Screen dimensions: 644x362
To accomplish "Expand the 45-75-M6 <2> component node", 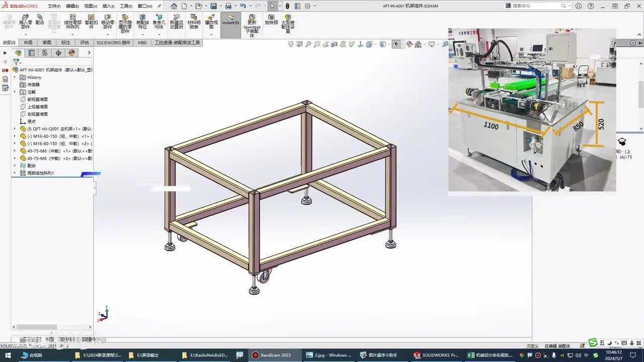I will pos(15,158).
